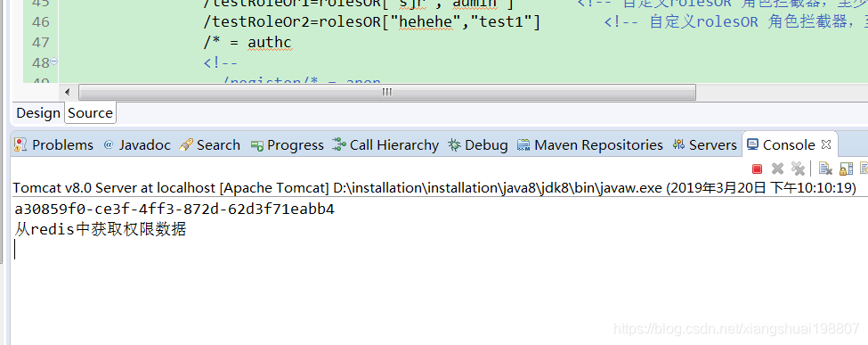Click line number 46 in the editor gutter
This screenshot has width=868, height=345.
point(41,22)
